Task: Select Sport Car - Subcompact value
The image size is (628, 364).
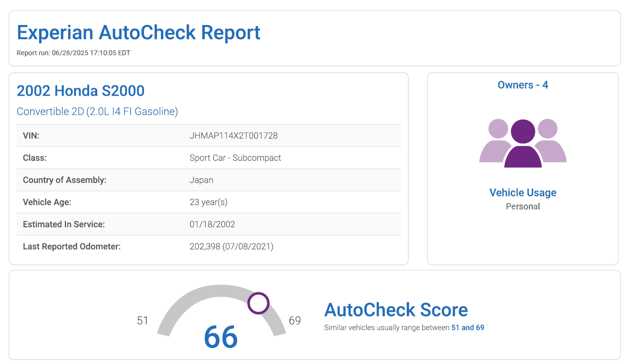Action: pyautogui.click(x=235, y=158)
